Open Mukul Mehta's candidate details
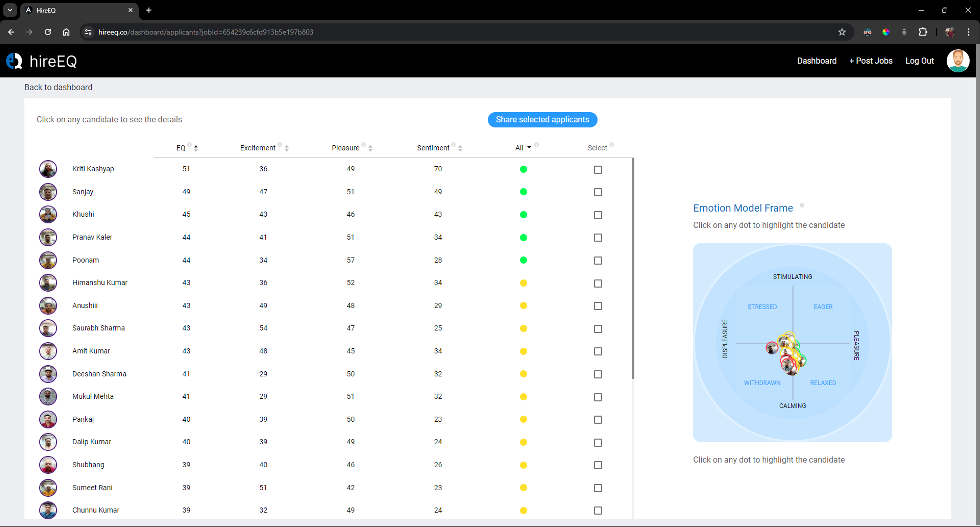The image size is (980, 527). [x=93, y=397]
